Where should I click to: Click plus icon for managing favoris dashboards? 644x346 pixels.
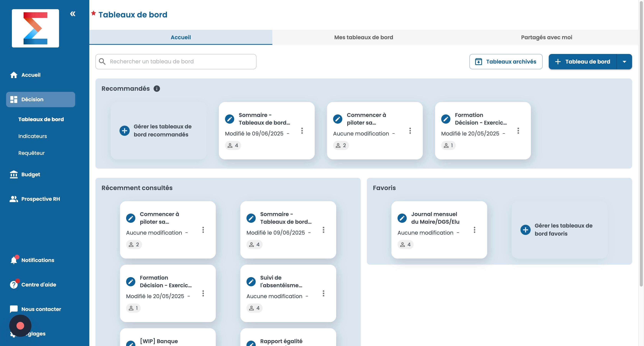[x=525, y=230]
